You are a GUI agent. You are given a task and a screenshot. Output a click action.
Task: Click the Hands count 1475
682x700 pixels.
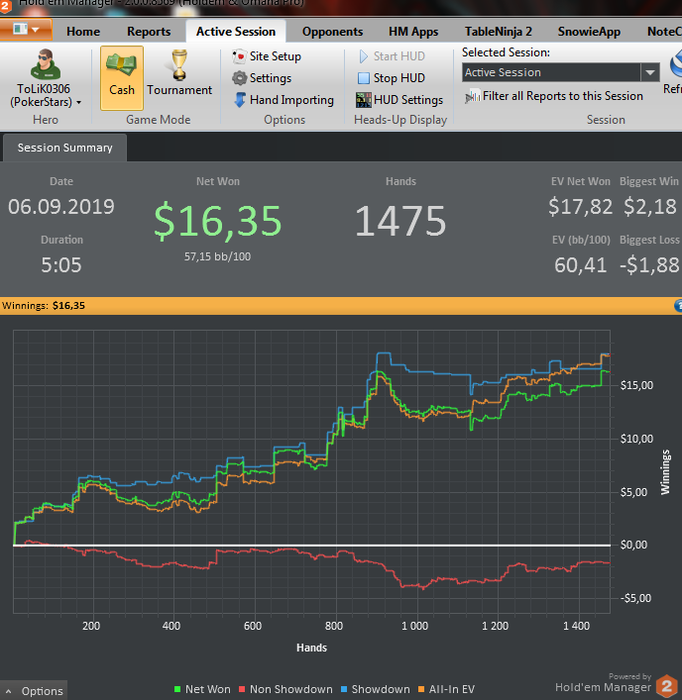(400, 221)
